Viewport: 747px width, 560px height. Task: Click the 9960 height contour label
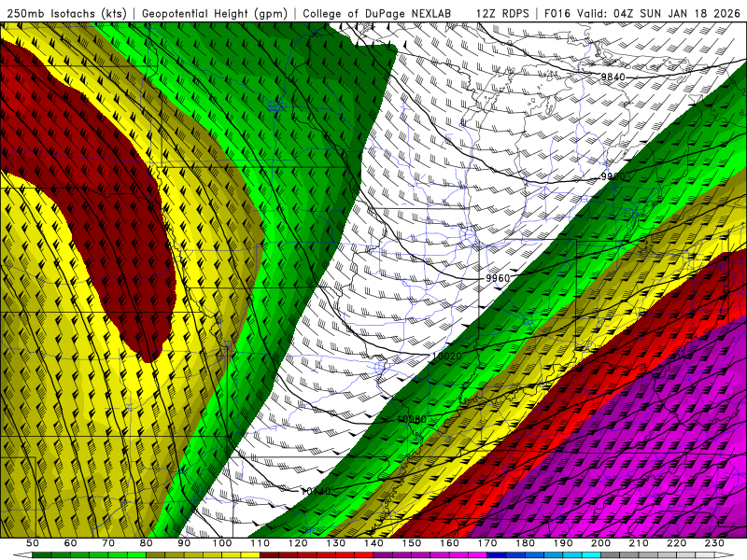pos(498,278)
